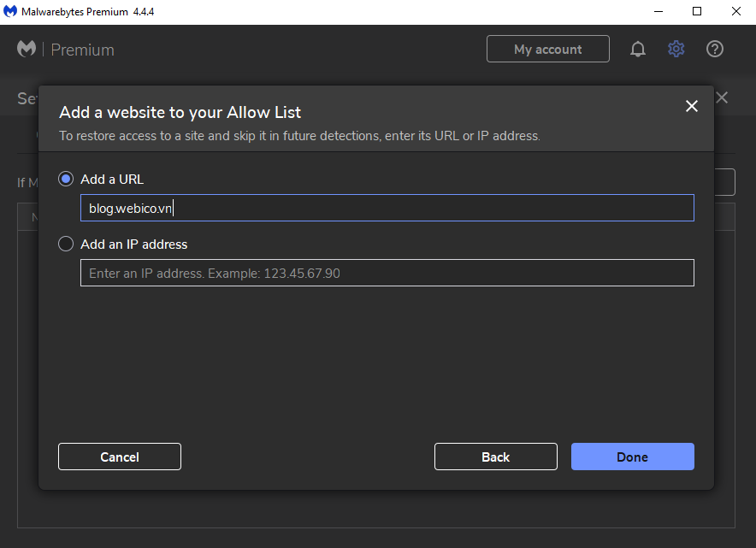
Task: Select the Add an IP address option
Action: [x=66, y=244]
